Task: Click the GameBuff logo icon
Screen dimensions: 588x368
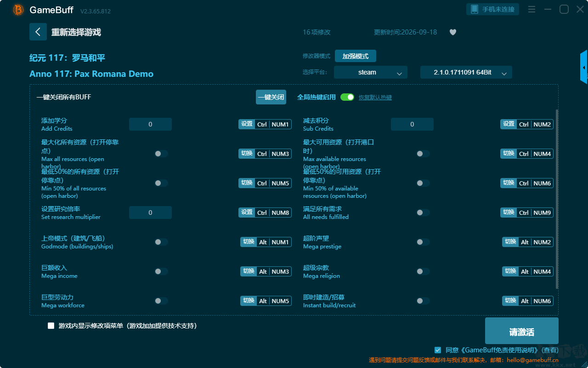Action: pos(18,10)
